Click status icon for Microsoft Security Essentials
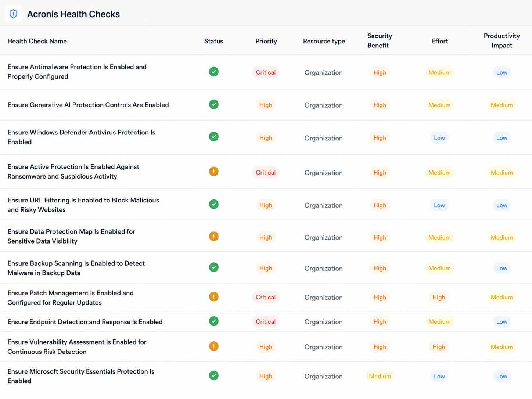The height and width of the screenshot is (399, 532). (214, 375)
